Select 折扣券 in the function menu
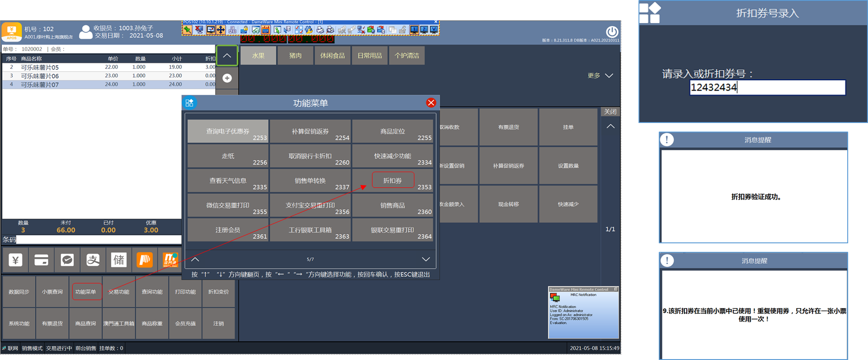The image size is (868, 360). pyautogui.click(x=392, y=180)
